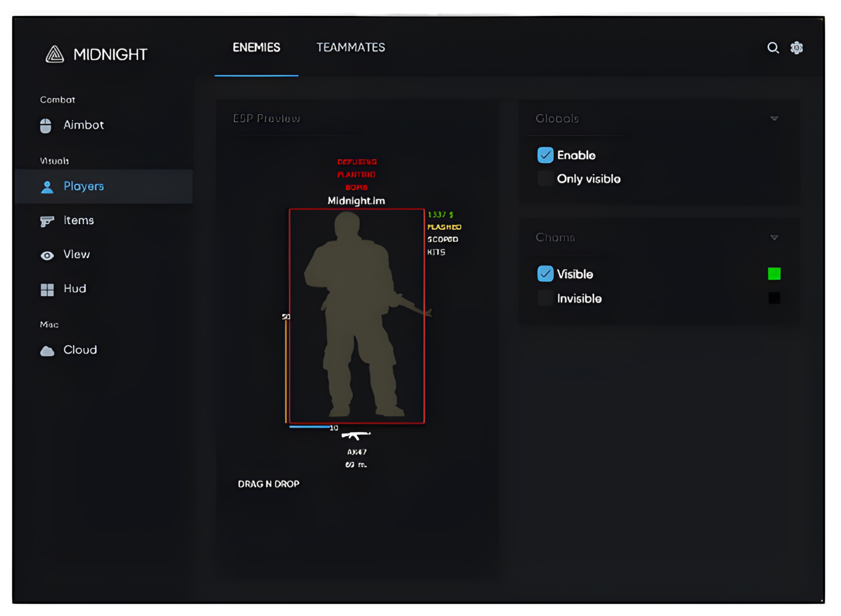Enable the Only visible checkbox
This screenshot has width=841, height=616.
(x=545, y=179)
